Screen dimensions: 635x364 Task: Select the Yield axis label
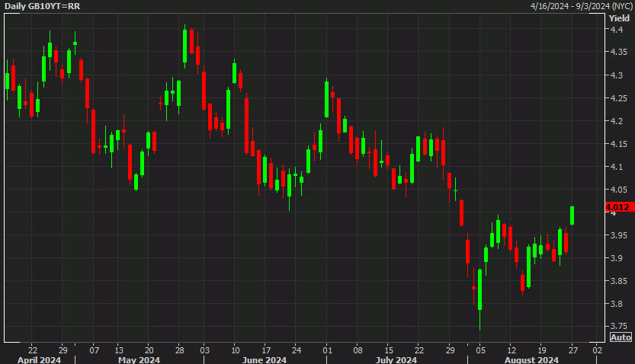click(x=619, y=18)
